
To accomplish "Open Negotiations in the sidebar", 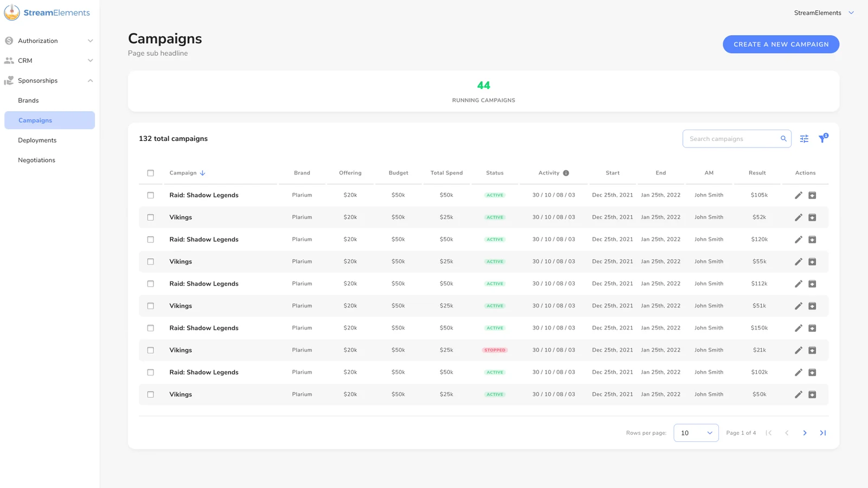I will [x=36, y=160].
